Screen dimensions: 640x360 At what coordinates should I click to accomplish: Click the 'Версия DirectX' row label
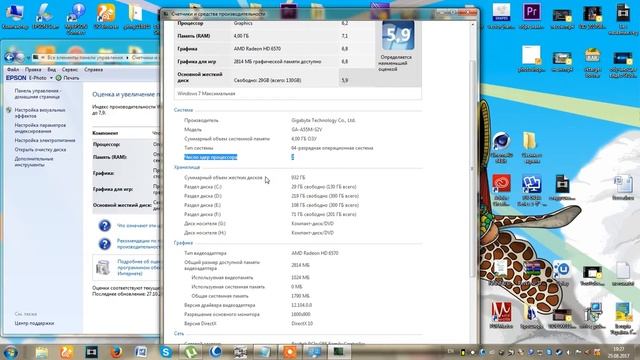[200, 324]
